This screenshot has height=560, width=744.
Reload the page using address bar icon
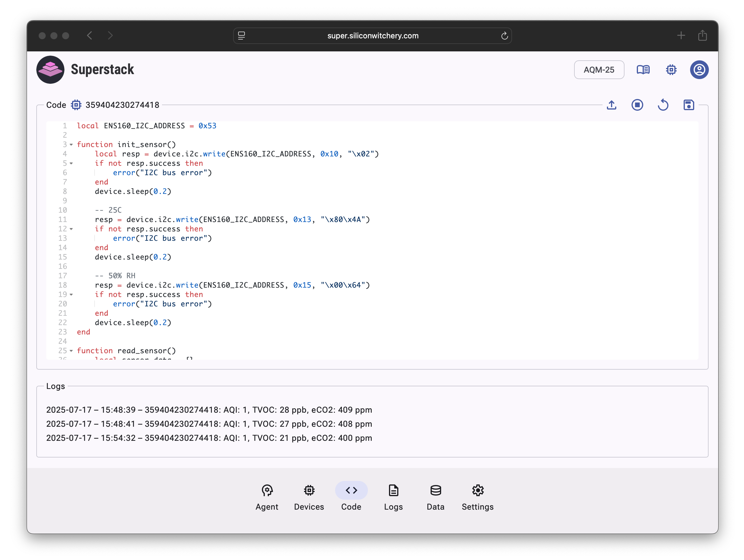(504, 36)
